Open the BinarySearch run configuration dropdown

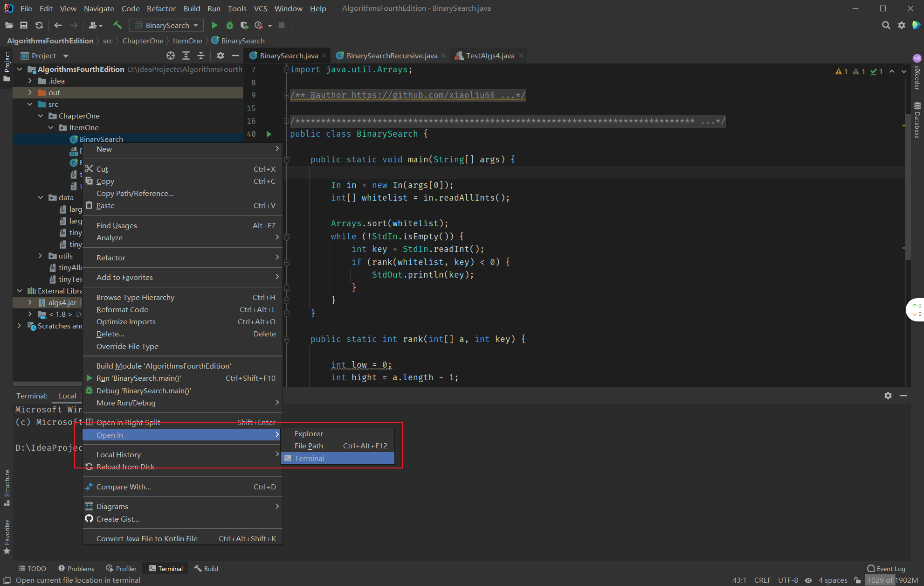pyautogui.click(x=167, y=25)
